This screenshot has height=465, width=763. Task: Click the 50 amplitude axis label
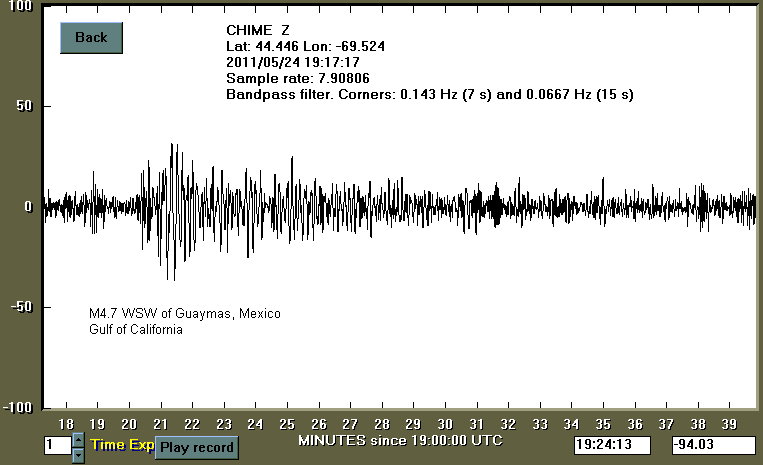click(22, 106)
